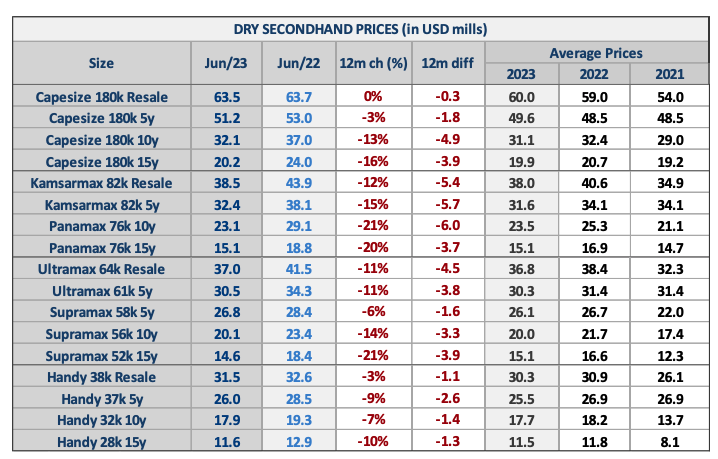Image resolution: width=718 pixels, height=459 pixels.
Task: Click the Average Prices group header
Action: coord(596,52)
